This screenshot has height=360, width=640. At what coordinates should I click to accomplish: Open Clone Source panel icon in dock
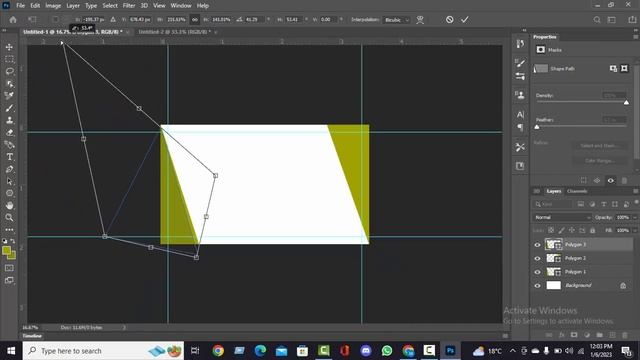click(x=520, y=95)
